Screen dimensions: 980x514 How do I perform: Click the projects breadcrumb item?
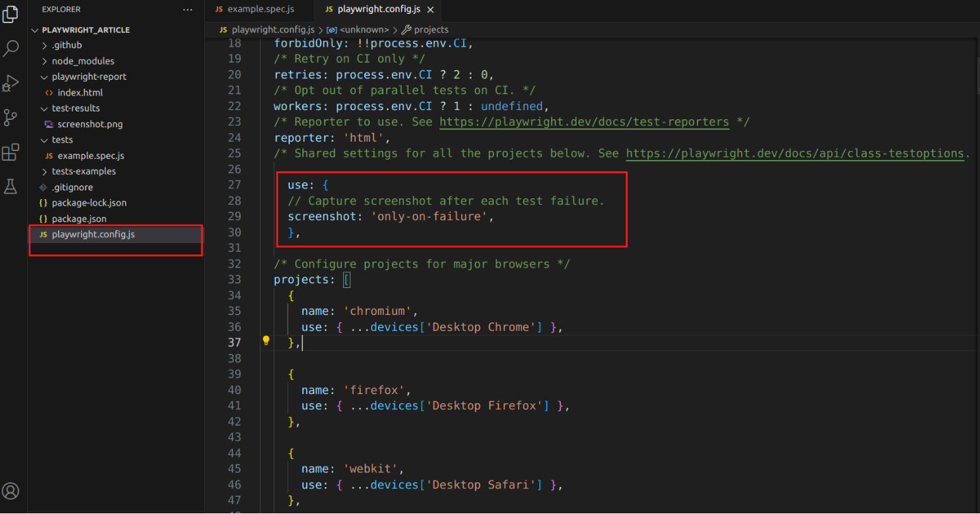click(431, 30)
